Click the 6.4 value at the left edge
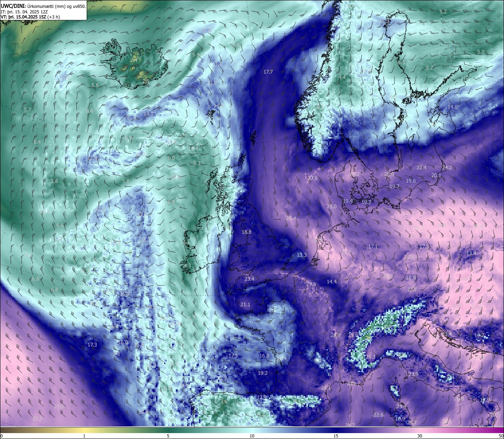504x439 pixels. (37, 142)
